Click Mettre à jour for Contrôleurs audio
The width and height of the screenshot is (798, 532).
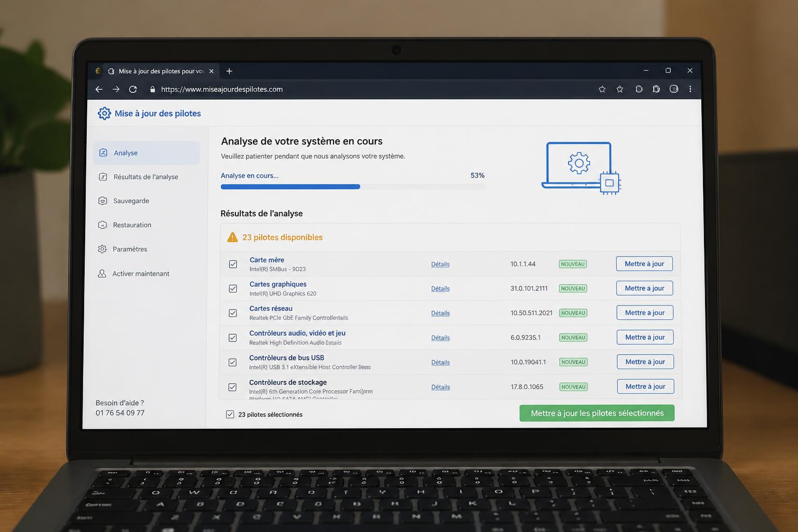645,337
